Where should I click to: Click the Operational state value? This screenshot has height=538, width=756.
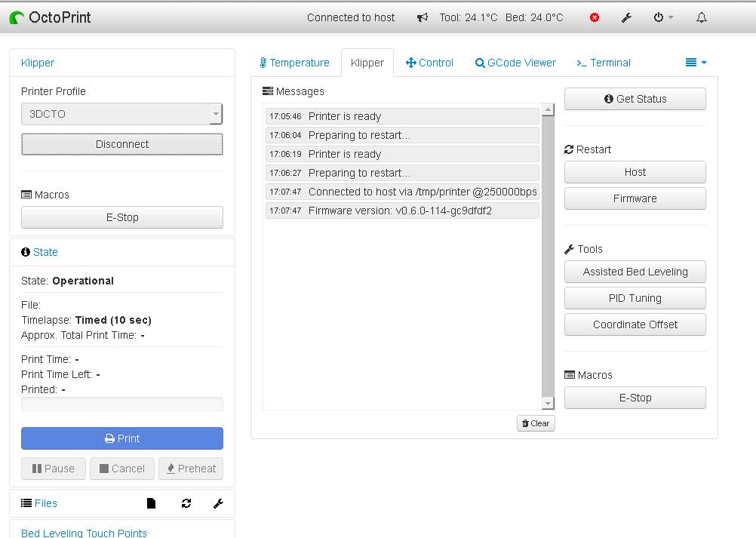click(x=83, y=281)
